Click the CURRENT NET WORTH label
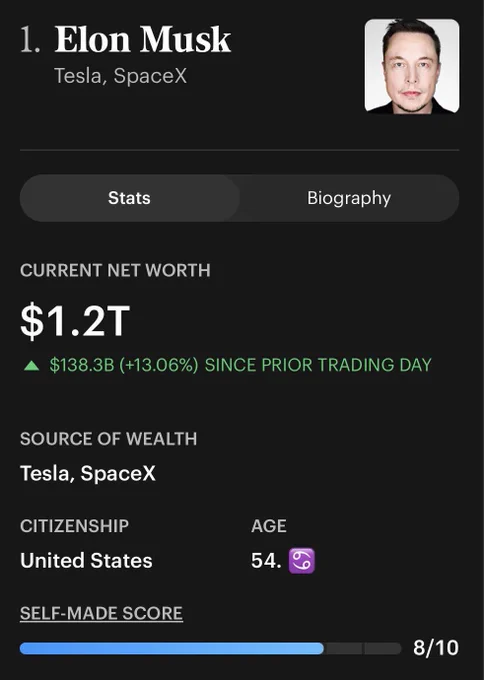484x680 pixels. (115, 270)
